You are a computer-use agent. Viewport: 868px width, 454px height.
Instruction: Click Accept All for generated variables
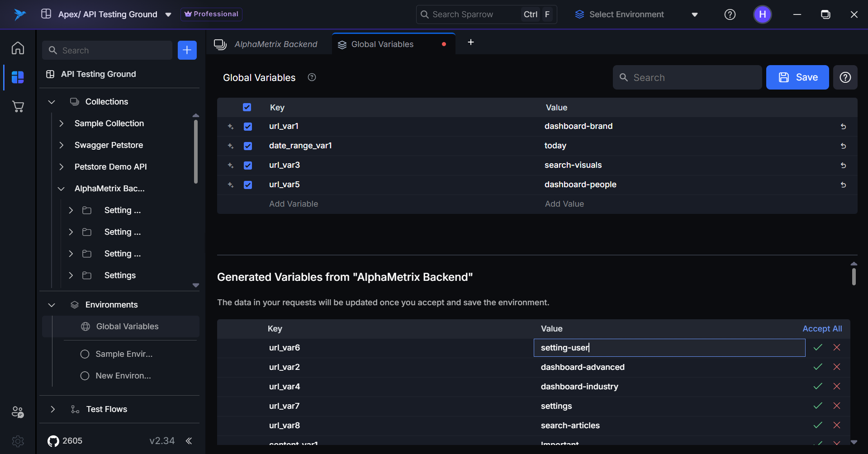point(822,328)
